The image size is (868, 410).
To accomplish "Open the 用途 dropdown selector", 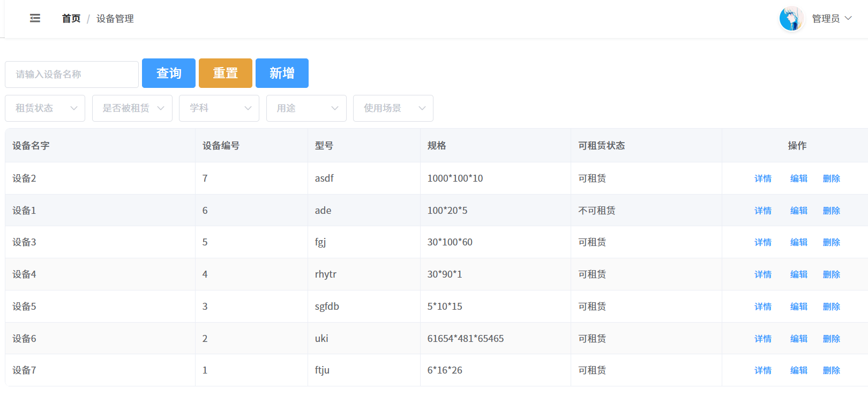I will click(306, 108).
